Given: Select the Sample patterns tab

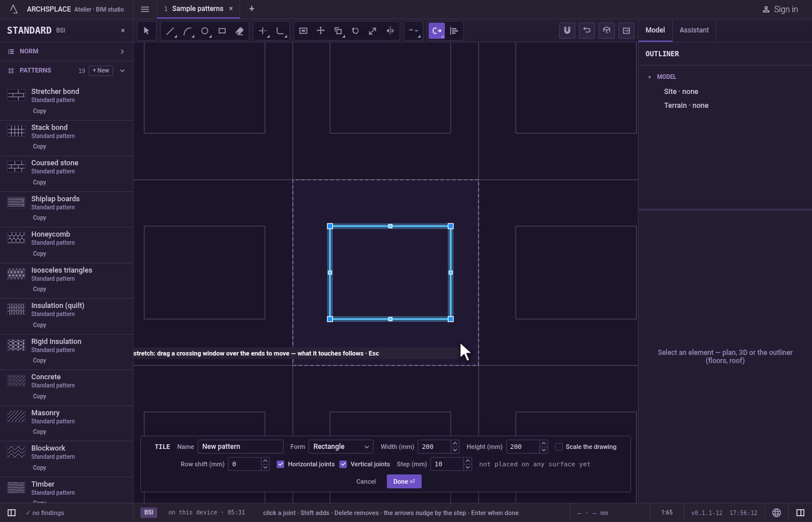Looking at the screenshot, I should pyautogui.click(x=197, y=9).
